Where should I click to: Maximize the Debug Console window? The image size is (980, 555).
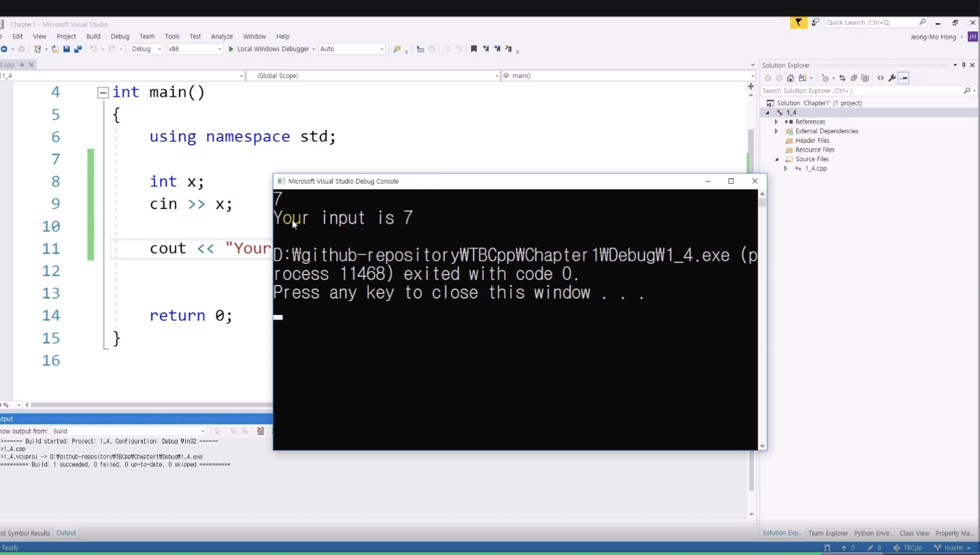pos(731,181)
